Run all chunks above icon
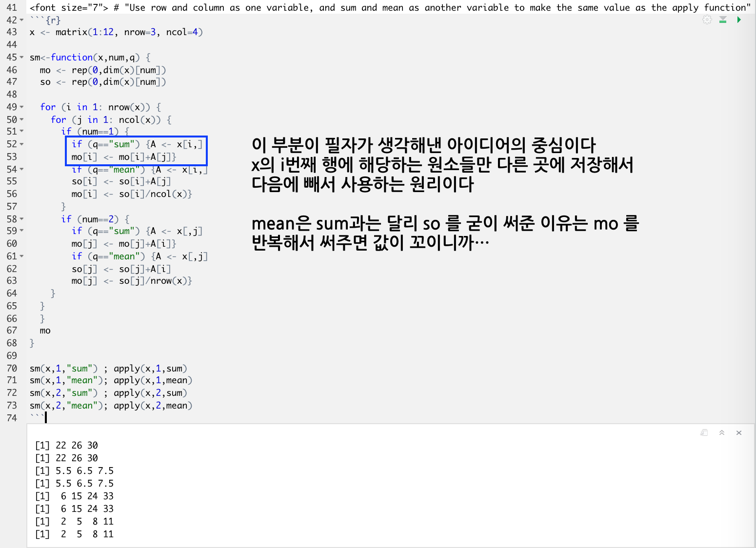The image size is (756, 548). click(723, 20)
